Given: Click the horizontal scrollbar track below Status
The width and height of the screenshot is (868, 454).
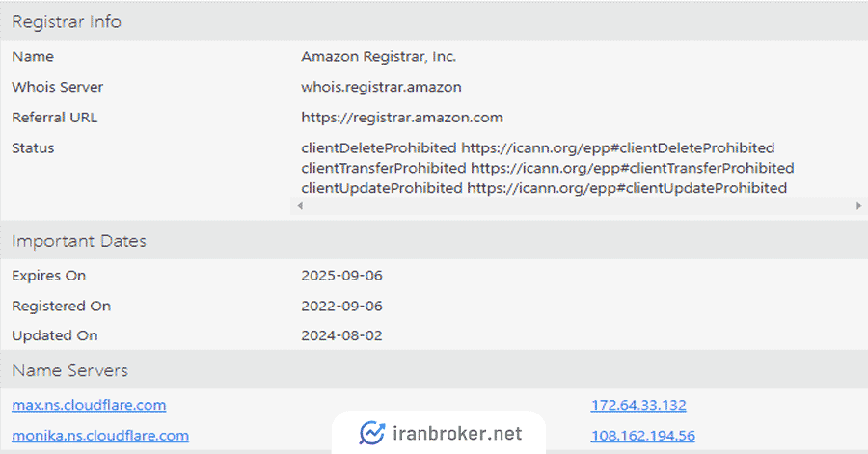Looking at the screenshot, I should pos(579,206).
